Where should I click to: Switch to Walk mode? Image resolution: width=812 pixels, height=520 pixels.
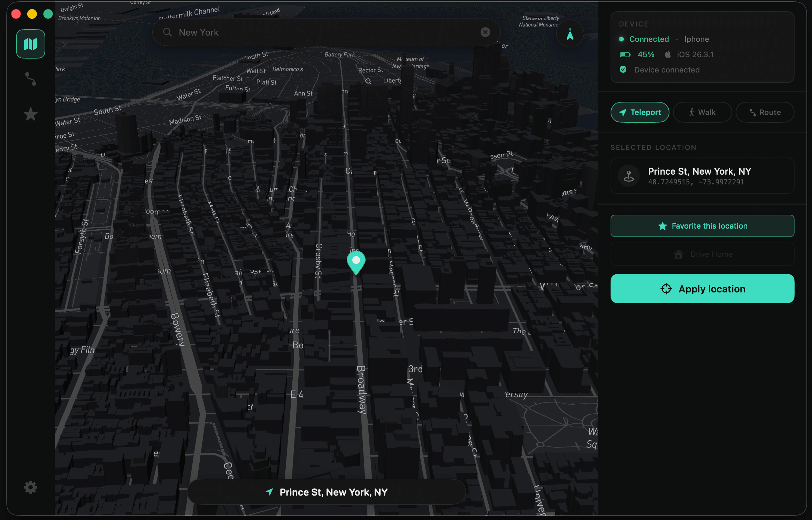(x=702, y=112)
